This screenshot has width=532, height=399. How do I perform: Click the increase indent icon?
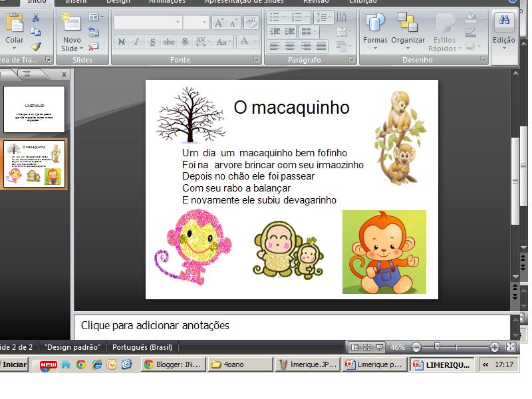(290, 32)
